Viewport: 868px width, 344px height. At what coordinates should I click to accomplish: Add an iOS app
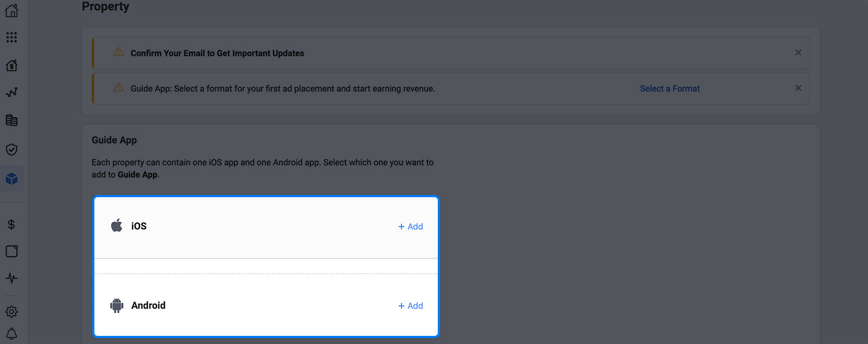411,226
